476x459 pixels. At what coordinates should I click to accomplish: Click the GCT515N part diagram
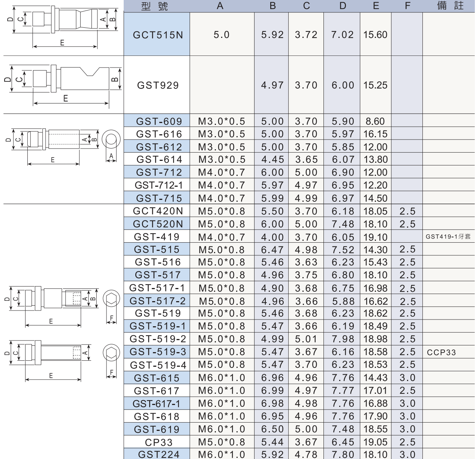click(x=63, y=27)
